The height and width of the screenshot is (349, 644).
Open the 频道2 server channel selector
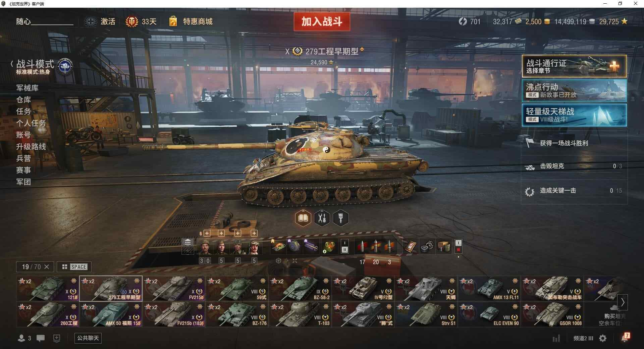click(583, 338)
